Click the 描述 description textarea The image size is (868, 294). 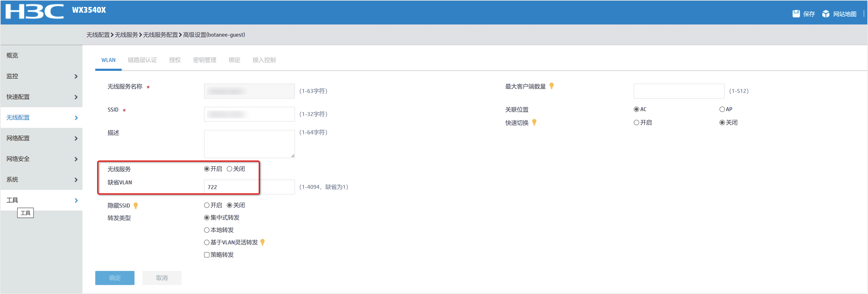coord(249,144)
